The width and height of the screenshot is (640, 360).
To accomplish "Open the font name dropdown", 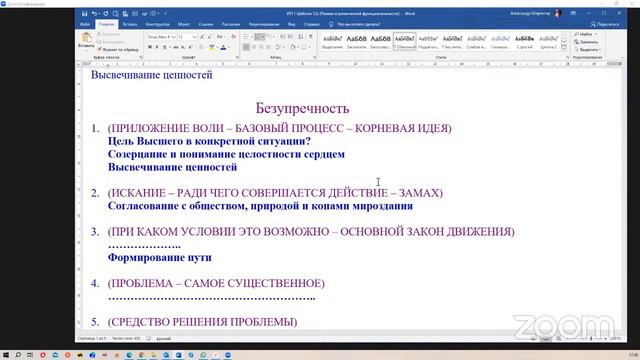I will (x=174, y=37).
